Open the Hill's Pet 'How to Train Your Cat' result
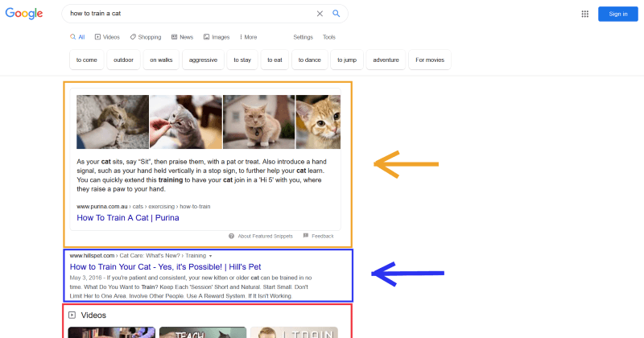This screenshot has height=338, width=644. coord(166,267)
